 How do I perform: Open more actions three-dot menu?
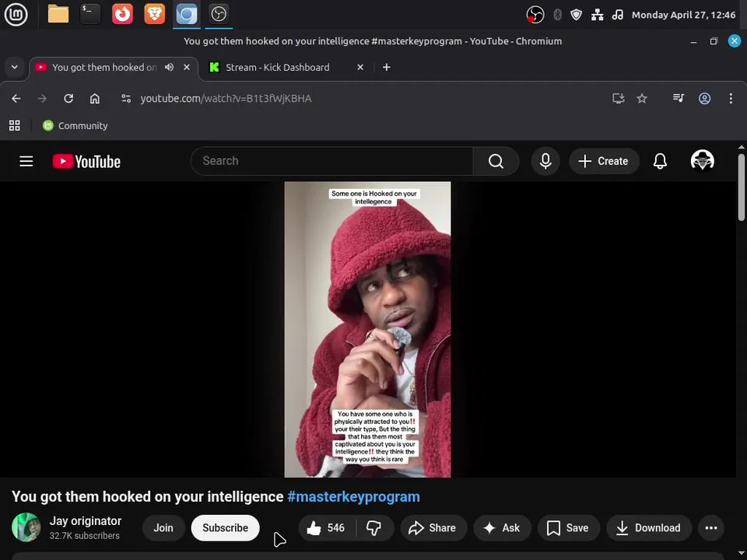pyautogui.click(x=710, y=527)
